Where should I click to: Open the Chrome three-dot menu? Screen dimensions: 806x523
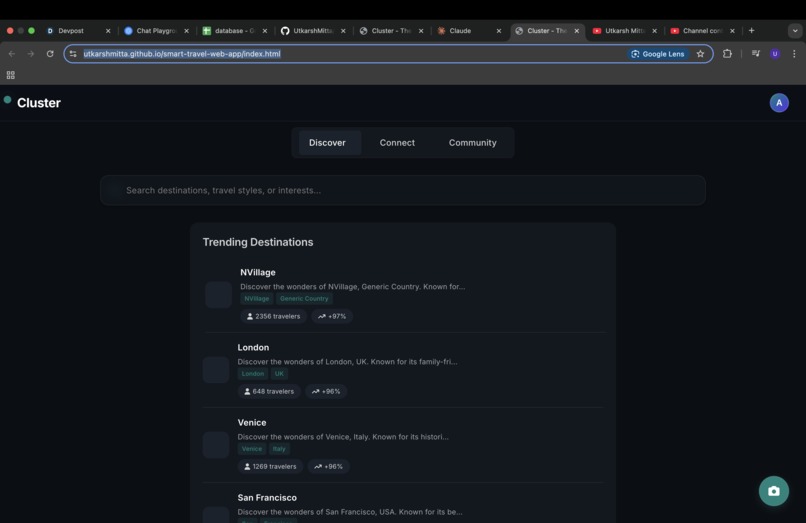click(x=794, y=53)
